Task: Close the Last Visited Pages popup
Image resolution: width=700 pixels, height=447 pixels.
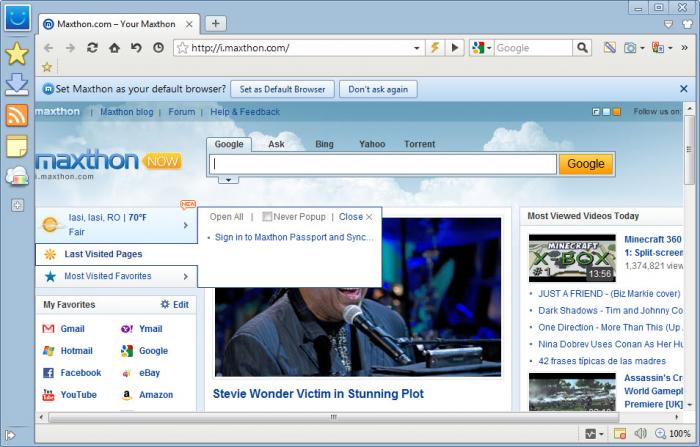Action: (355, 217)
